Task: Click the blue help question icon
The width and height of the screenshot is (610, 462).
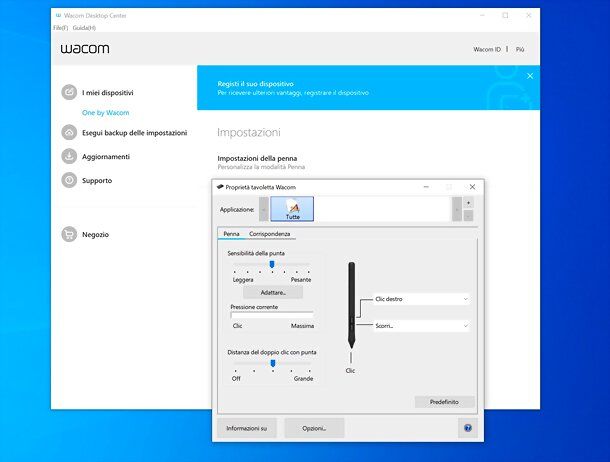Action: (x=468, y=428)
